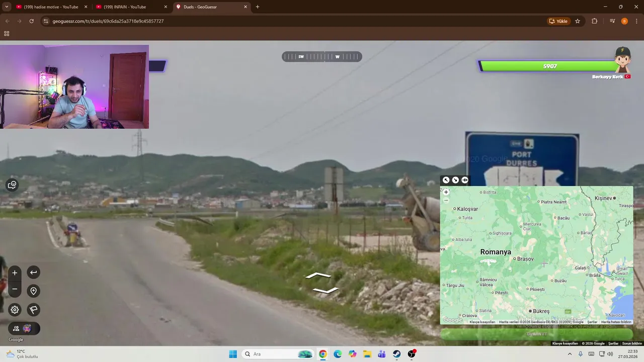The image size is (644, 362).
Task: Zoom out on the guess map
Action: coord(446,200)
